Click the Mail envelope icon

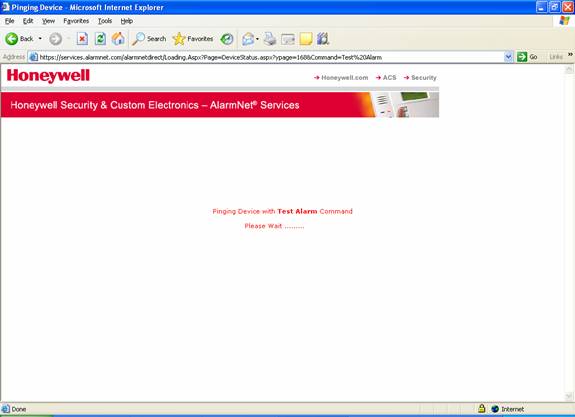pyautogui.click(x=248, y=39)
